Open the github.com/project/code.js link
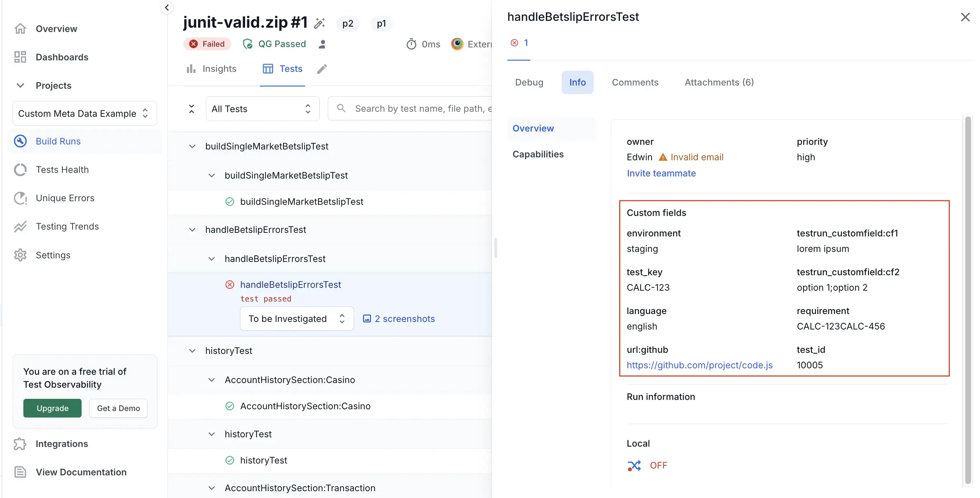 click(699, 365)
